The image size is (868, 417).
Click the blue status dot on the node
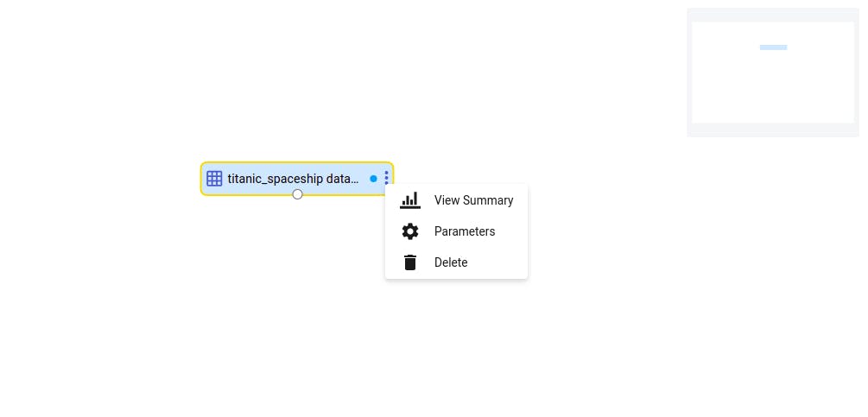[x=373, y=179]
